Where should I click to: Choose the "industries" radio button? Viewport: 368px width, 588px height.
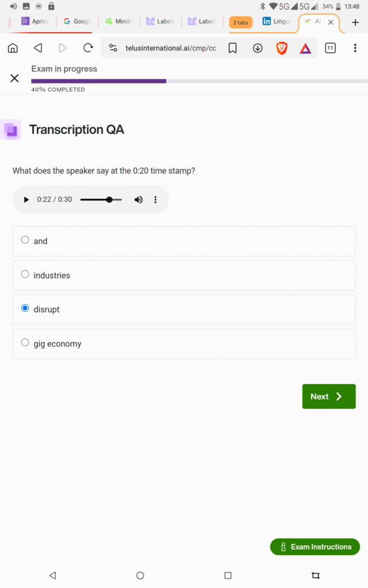point(25,274)
